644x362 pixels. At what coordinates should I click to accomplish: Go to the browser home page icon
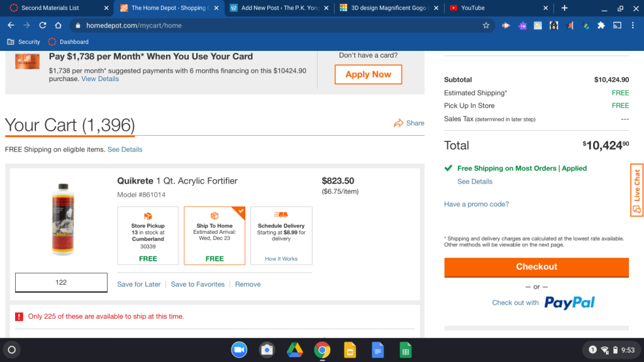click(x=58, y=26)
